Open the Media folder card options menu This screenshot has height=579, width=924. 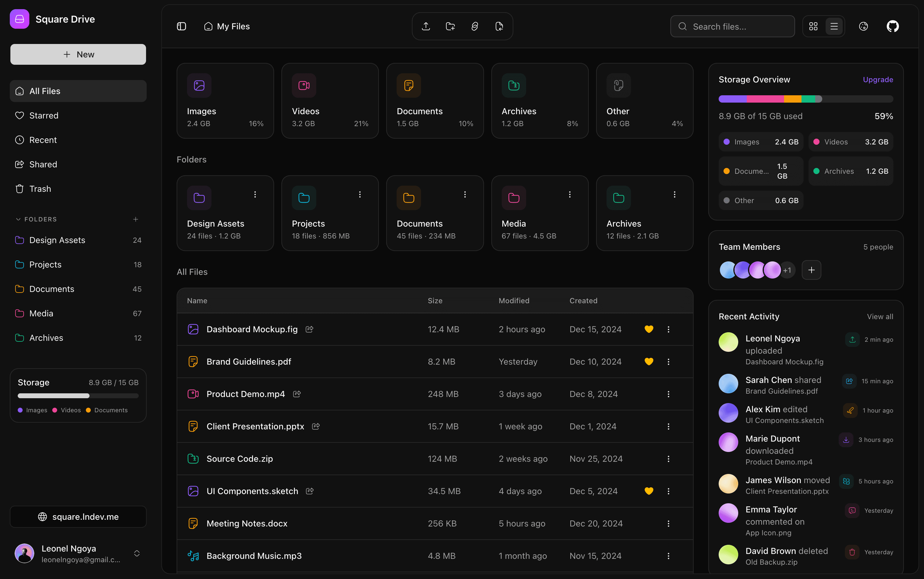click(570, 194)
